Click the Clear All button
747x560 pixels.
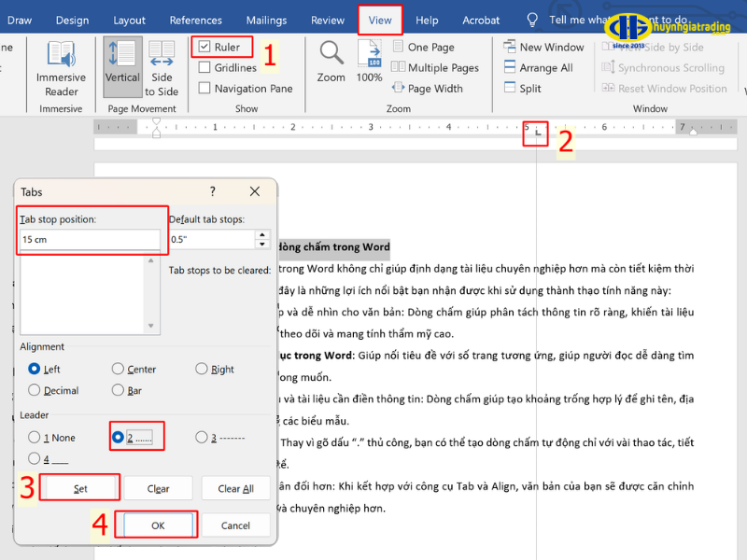236,488
